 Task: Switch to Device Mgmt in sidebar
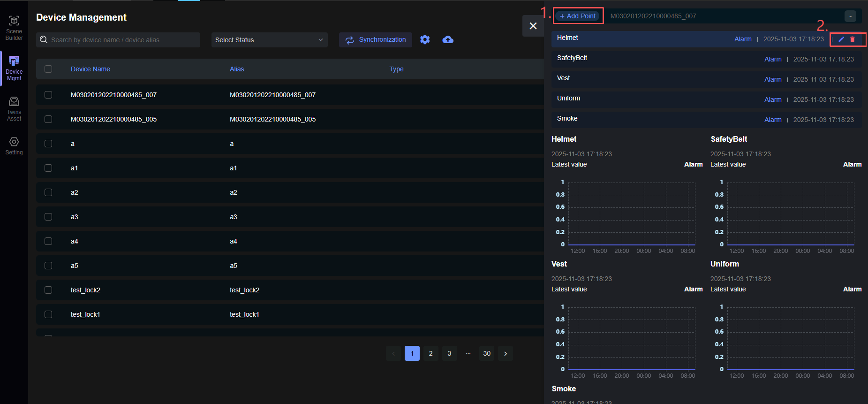pyautogui.click(x=14, y=68)
